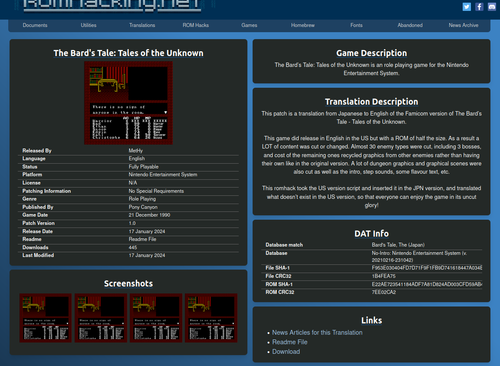
Task: Open the Readme File link under Links
Action: (290, 342)
